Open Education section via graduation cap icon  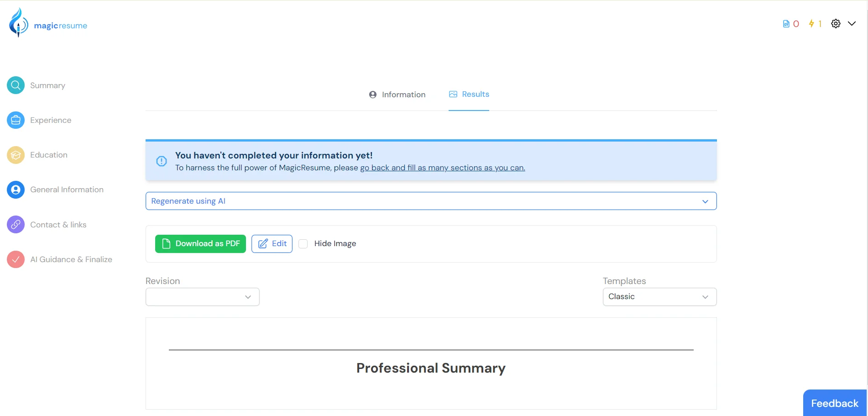click(16, 155)
